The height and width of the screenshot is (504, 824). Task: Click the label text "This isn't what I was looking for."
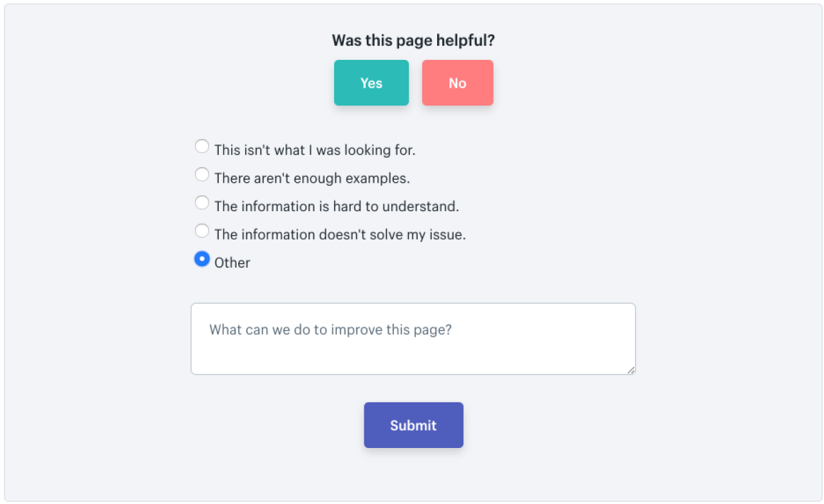coord(315,150)
